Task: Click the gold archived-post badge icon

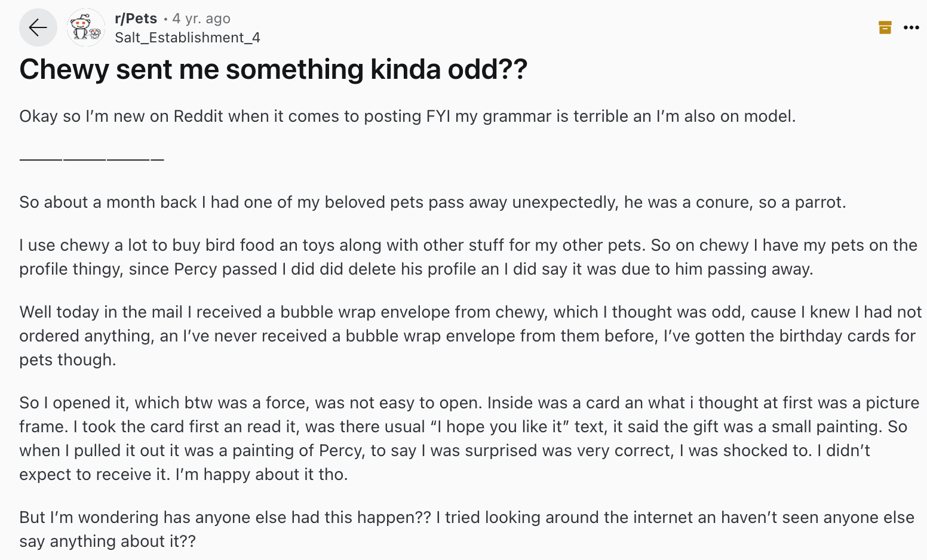Action: (x=885, y=27)
